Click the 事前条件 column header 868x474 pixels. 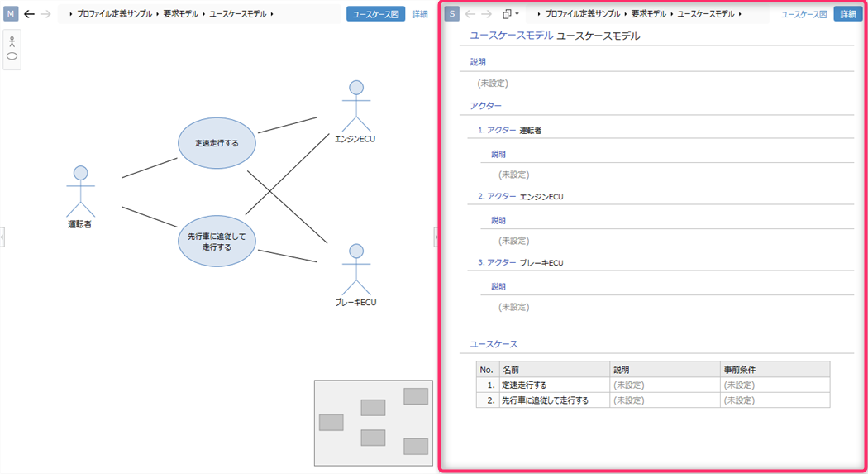tap(775, 369)
